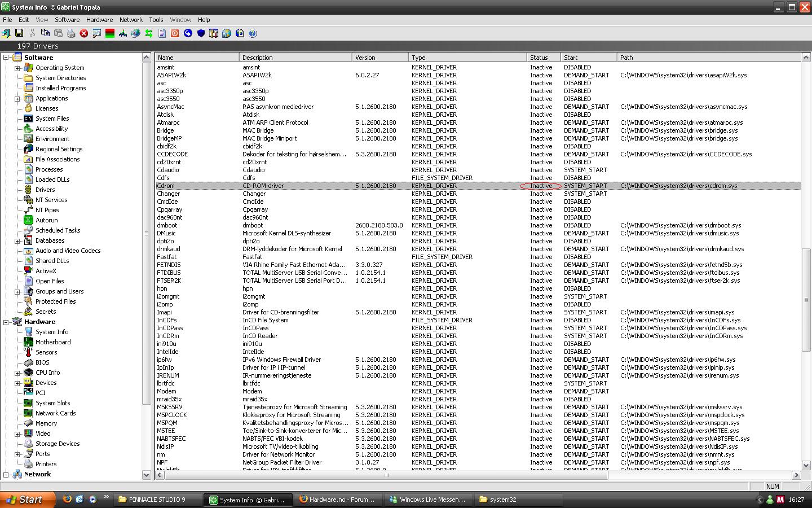812x508 pixels.
Task: Click the blue documents icon left of help
Action: coord(240,33)
